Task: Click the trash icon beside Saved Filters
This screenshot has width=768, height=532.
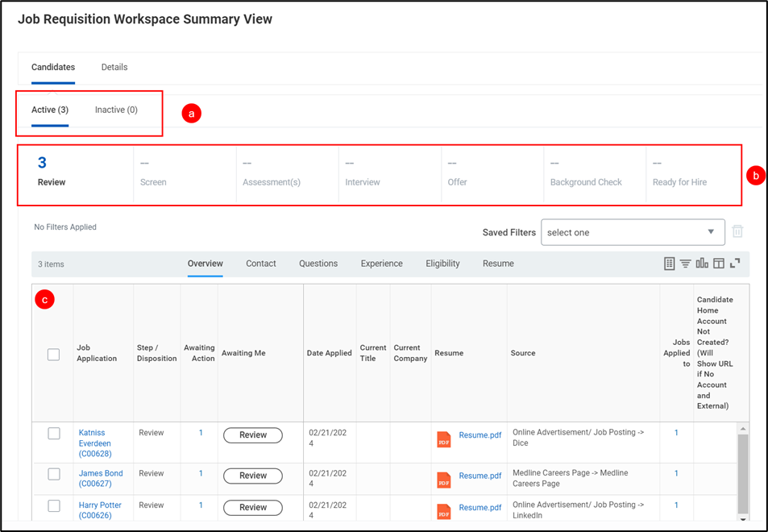Action: point(737,232)
